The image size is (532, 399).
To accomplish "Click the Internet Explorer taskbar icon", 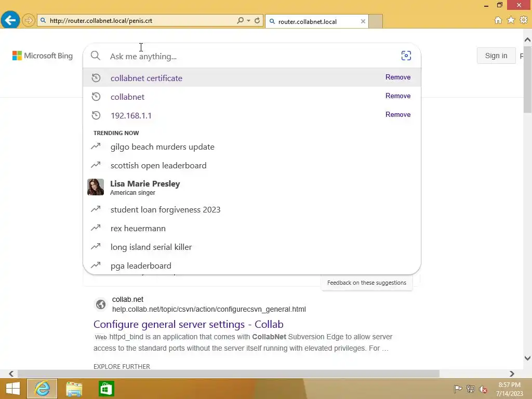I will pyautogui.click(x=42, y=389).
